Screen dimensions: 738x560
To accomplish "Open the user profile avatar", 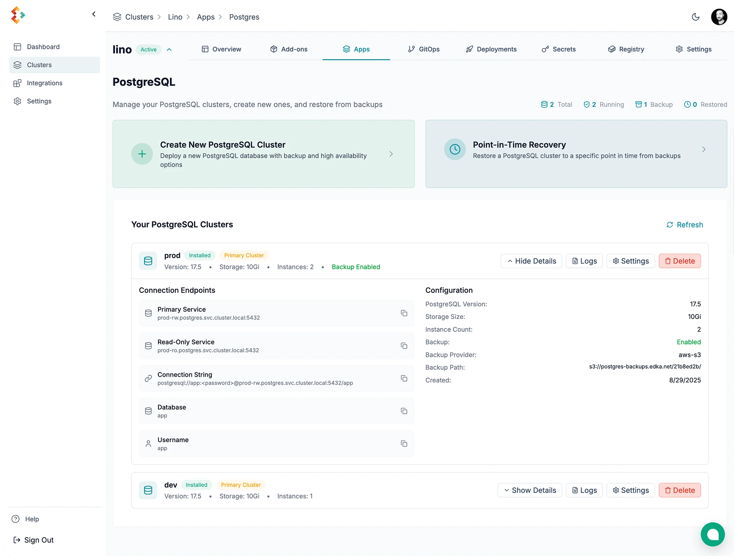I will pos(718,17).
